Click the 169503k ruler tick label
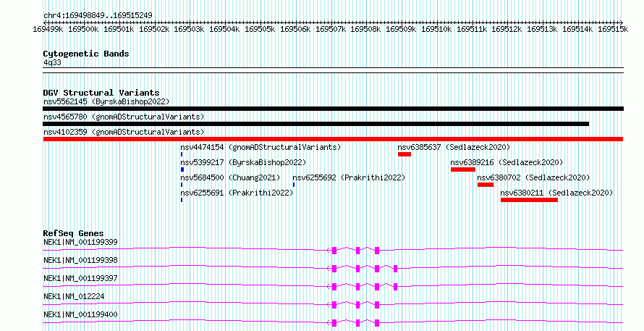 tap(189, 29)
